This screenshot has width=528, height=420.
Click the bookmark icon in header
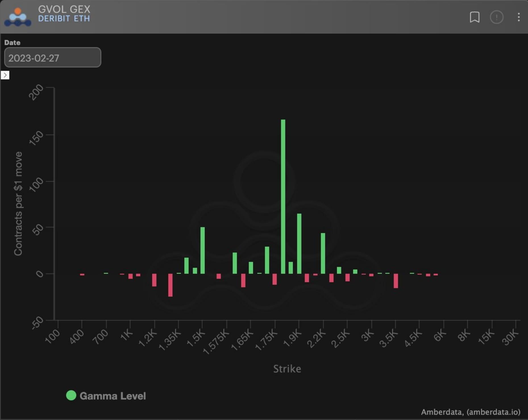pos(475,17)
